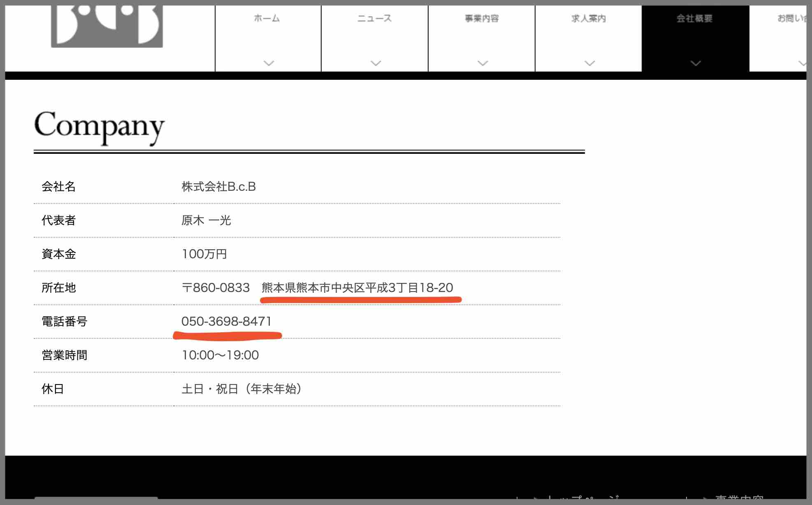812x505 pixels.
Task: Open the ニュース menu item
Action: pyautogui.click(x=375, y=19)
